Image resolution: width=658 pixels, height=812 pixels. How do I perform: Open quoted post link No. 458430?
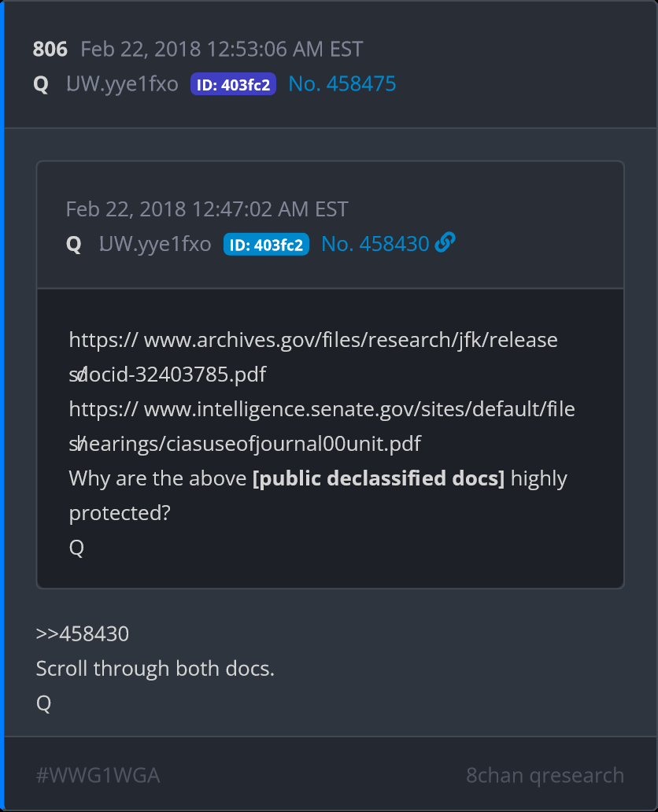375,245
